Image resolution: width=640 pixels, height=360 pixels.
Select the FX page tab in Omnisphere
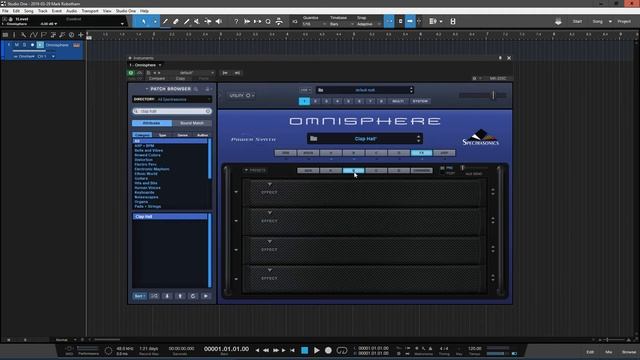point(421,153)
